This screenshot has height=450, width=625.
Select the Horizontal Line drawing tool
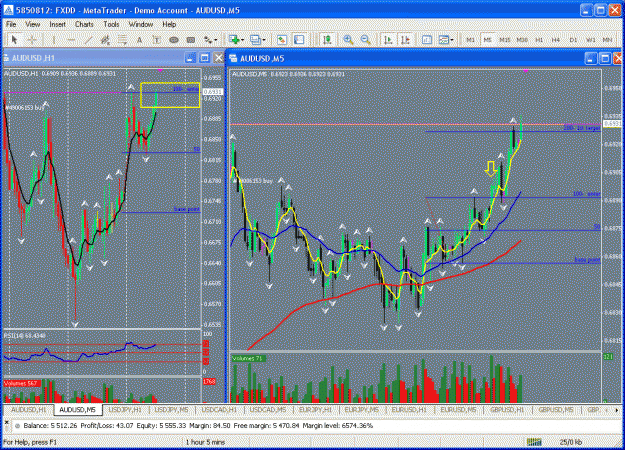71,40
